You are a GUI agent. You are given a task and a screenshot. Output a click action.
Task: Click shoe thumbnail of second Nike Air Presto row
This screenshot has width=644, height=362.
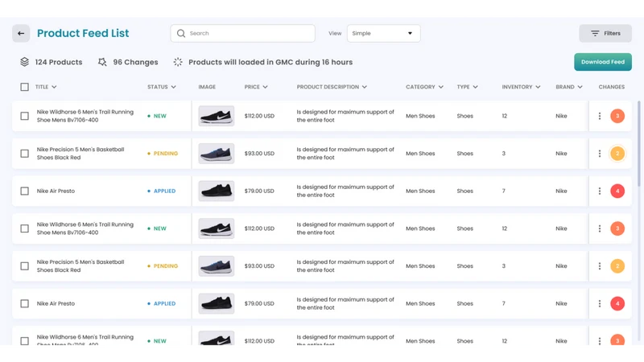pos(217,304)
